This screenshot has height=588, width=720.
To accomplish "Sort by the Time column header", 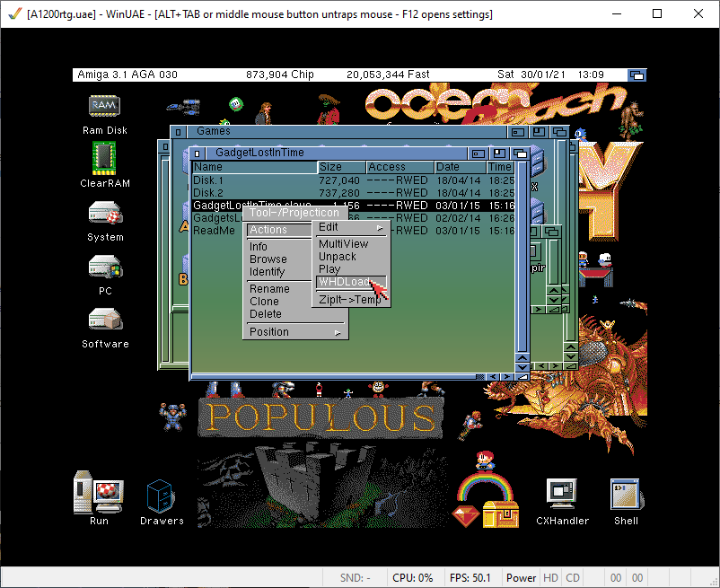I will click(501, 167).
